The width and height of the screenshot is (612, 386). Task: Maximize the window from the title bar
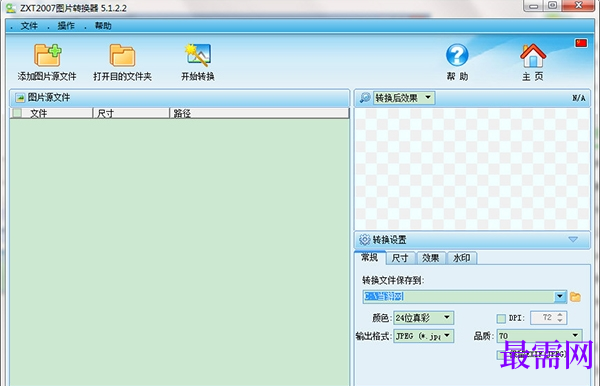(552, 5)
